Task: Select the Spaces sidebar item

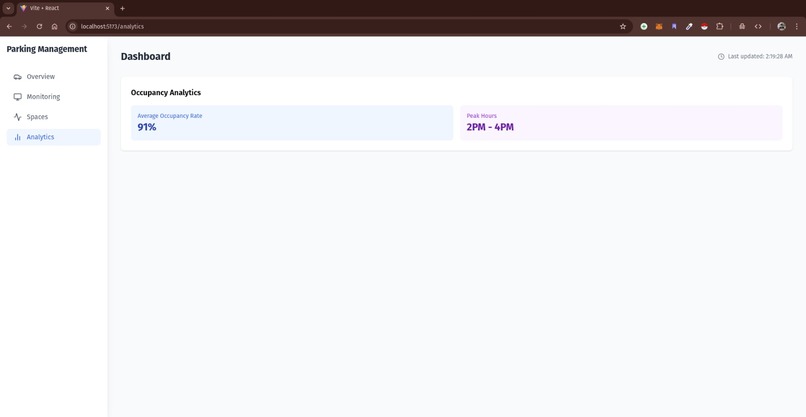Action: (53, 117)
